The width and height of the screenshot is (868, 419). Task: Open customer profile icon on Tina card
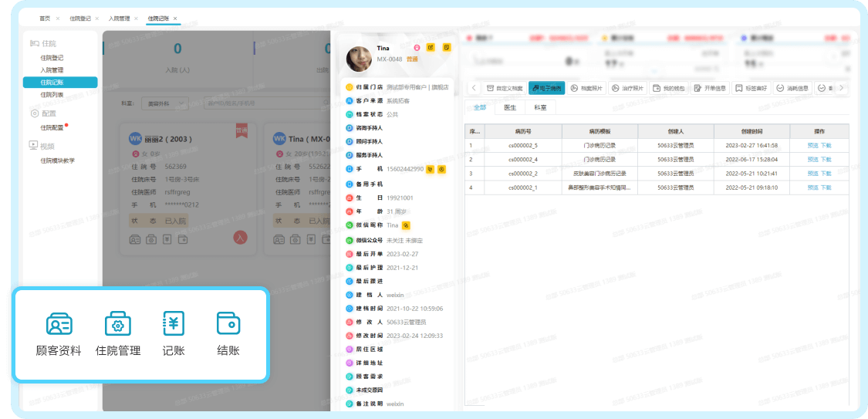tap(279, 240)
